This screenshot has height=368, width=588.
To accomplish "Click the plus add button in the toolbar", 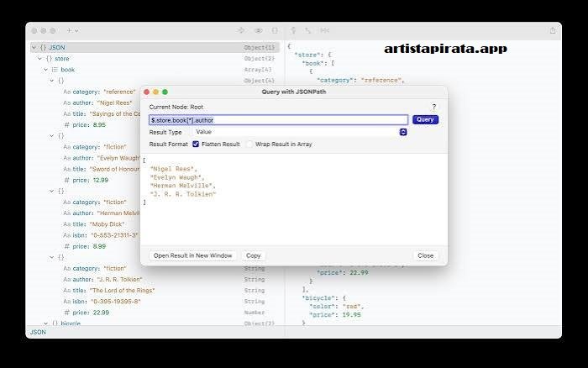I will 69,31.
